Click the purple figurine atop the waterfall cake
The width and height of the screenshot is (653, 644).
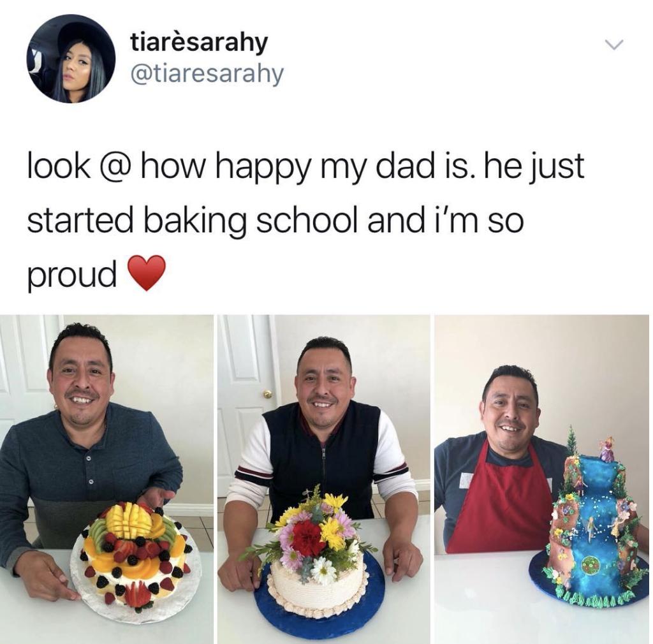tap(607, 449)
